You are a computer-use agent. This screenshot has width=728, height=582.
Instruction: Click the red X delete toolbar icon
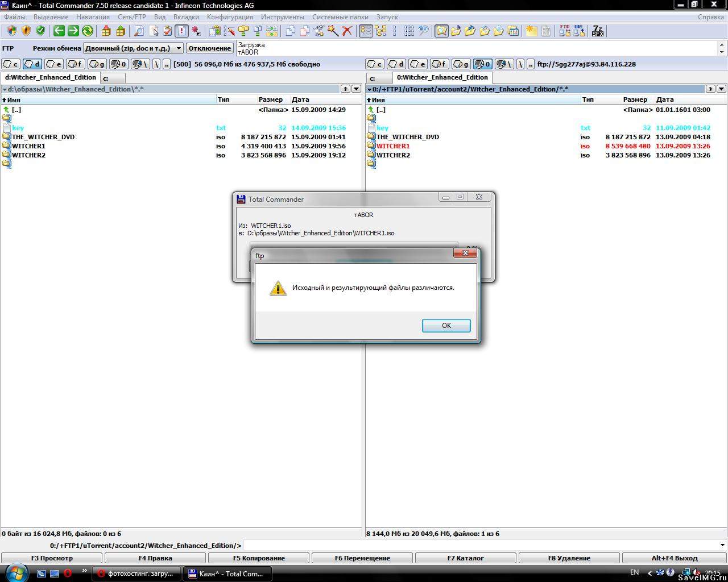(x=347, y=31)
